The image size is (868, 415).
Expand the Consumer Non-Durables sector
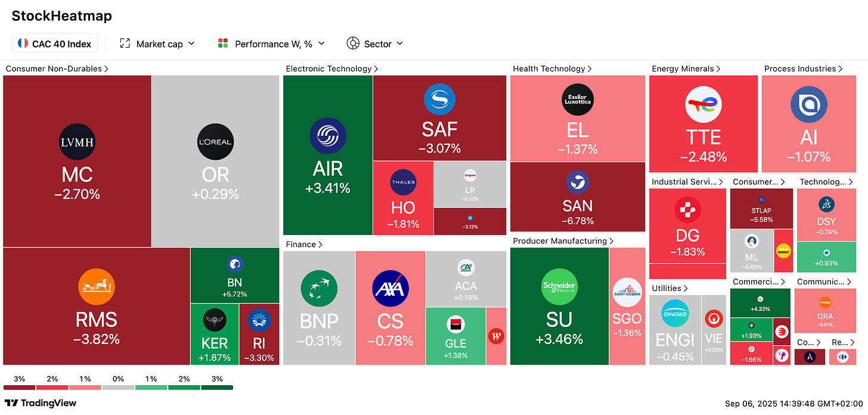pos(57,69)
